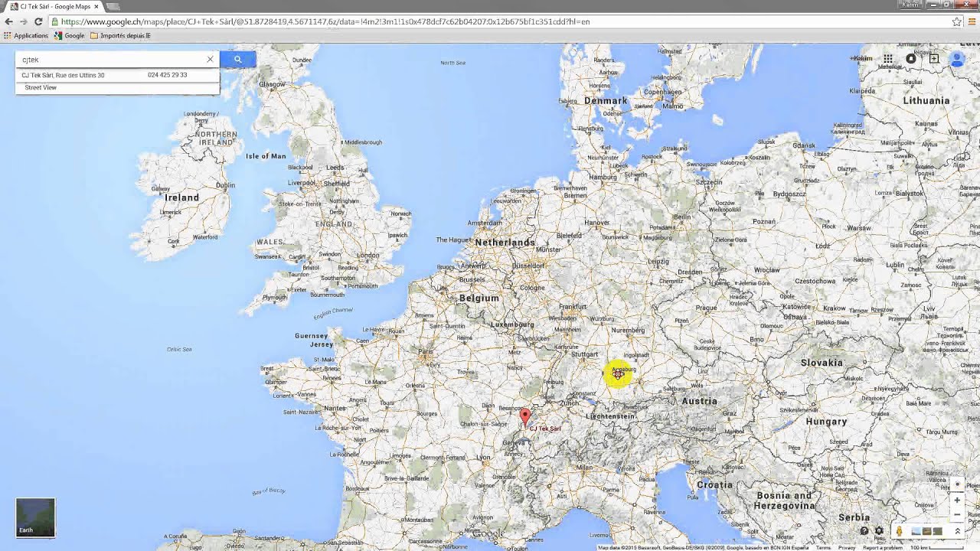Screen dimensions: 980x551
Task: Click the blue search magnifier button
Action: 237,60
